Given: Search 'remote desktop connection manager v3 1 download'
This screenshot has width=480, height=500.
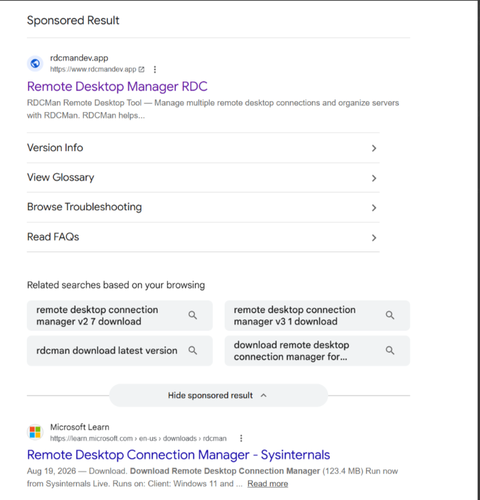Looking at the screenshot, I should [317, 315].
